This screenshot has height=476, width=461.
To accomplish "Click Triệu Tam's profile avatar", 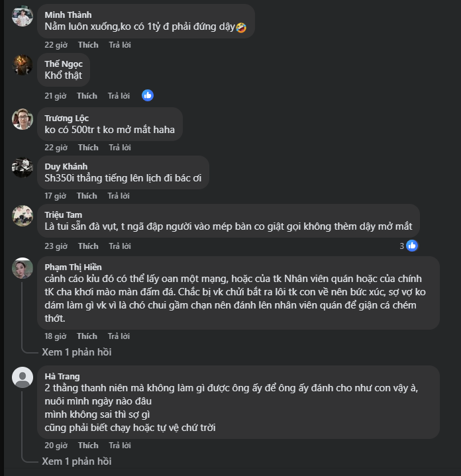I will pyautogui.click(x=23, y=216).
